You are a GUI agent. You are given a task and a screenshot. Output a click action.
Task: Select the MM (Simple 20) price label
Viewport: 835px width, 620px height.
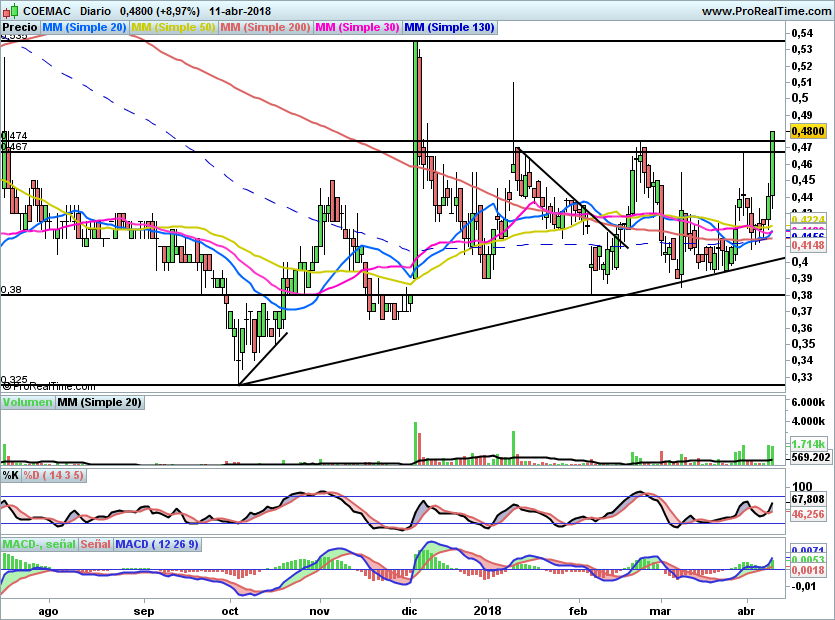(x=84, y=27)
